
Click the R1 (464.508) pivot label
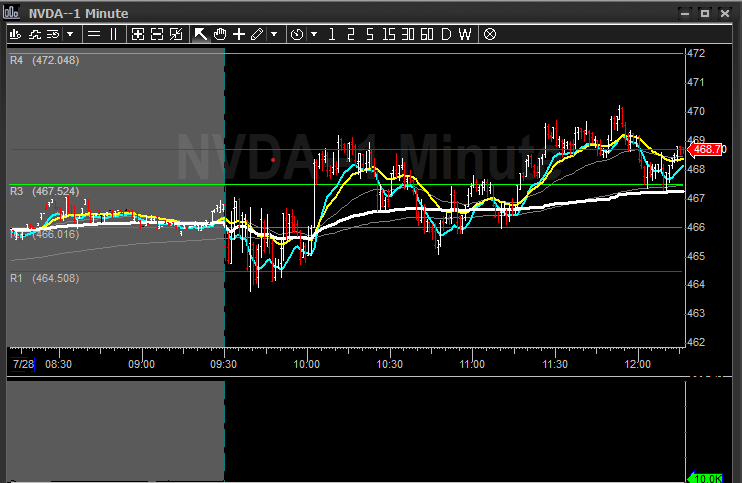[x=44, y=278]
